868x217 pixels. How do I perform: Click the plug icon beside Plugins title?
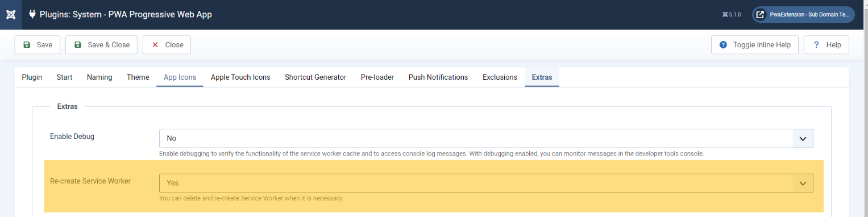(x=32, y=15)
